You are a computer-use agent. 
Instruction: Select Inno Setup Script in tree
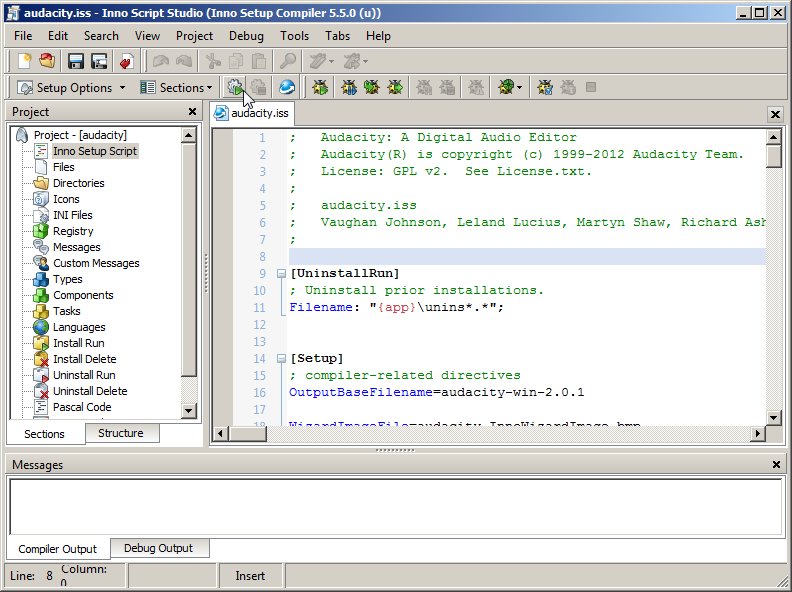95,151
